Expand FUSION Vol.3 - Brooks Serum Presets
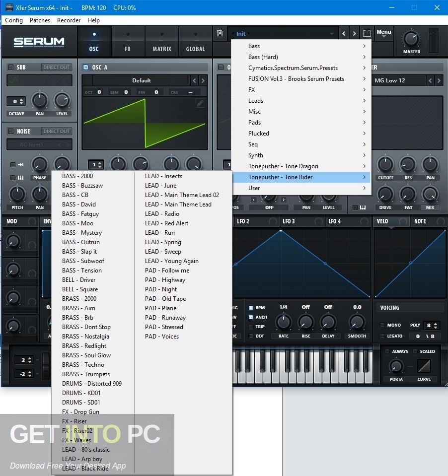 click(x=301, y=78)
